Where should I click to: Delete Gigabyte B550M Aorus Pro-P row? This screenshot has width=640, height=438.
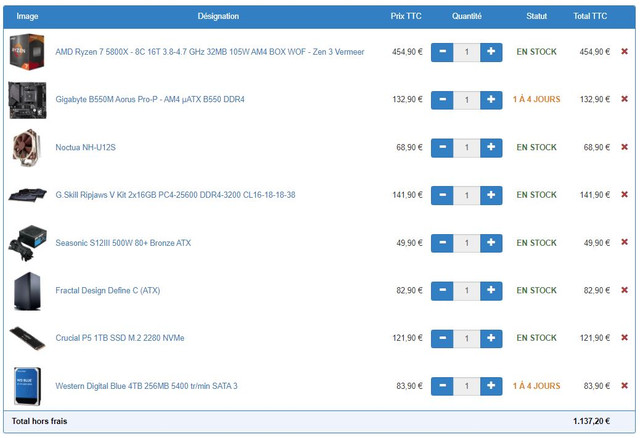[625, 99]
